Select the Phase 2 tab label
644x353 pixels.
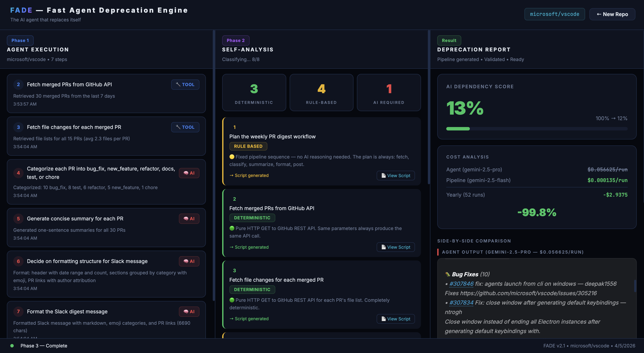pos(235,40)
